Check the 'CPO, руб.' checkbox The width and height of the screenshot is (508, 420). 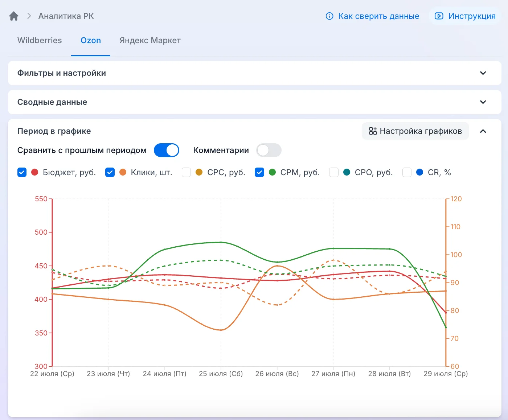334,172
